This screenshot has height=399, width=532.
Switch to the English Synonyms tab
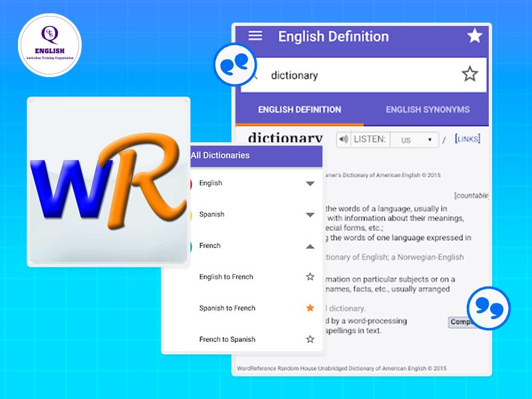click(x=428, y=110)
